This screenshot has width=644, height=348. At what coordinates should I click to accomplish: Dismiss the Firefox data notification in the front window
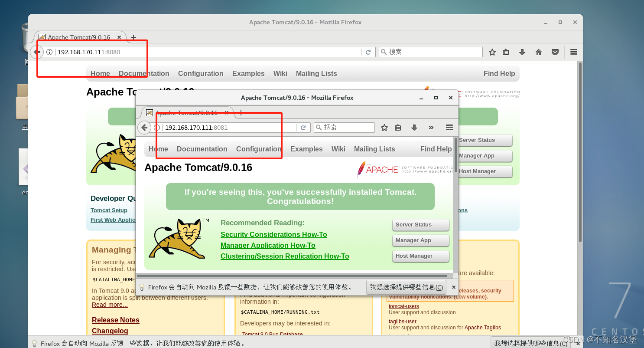pyautogui.click(x=454, y=287)
